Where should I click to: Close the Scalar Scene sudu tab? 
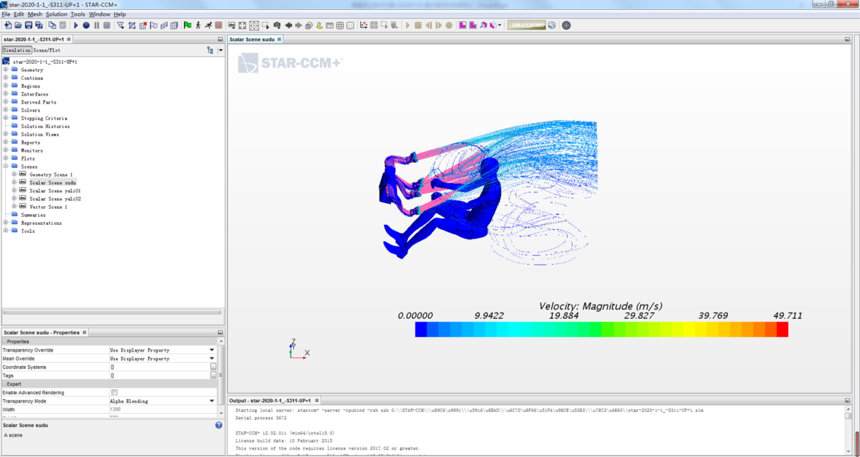279,39
